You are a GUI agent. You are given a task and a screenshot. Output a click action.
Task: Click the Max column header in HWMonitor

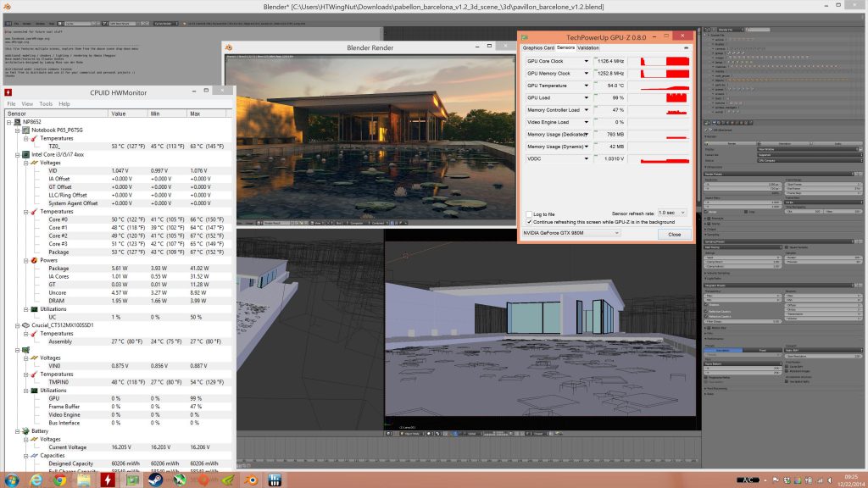(x=207, y=114)
